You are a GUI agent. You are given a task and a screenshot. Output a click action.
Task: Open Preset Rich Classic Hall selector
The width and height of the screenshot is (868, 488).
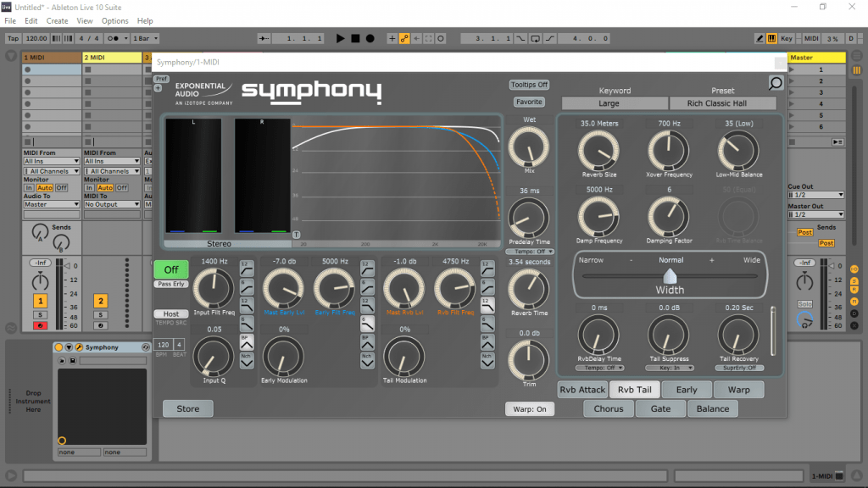point(723,103)
